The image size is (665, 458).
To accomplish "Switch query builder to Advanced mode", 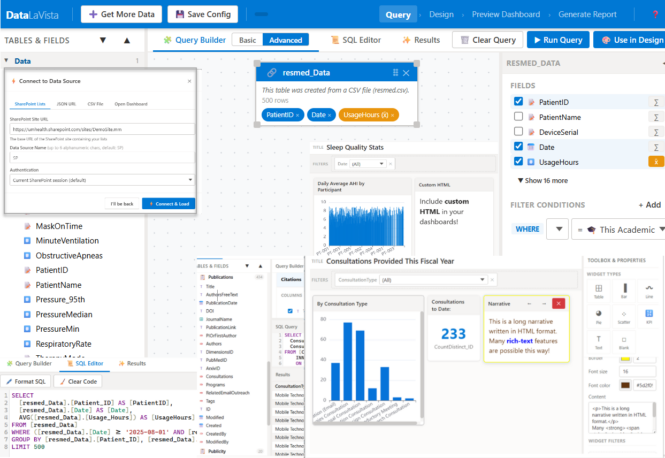I will 286,40.
